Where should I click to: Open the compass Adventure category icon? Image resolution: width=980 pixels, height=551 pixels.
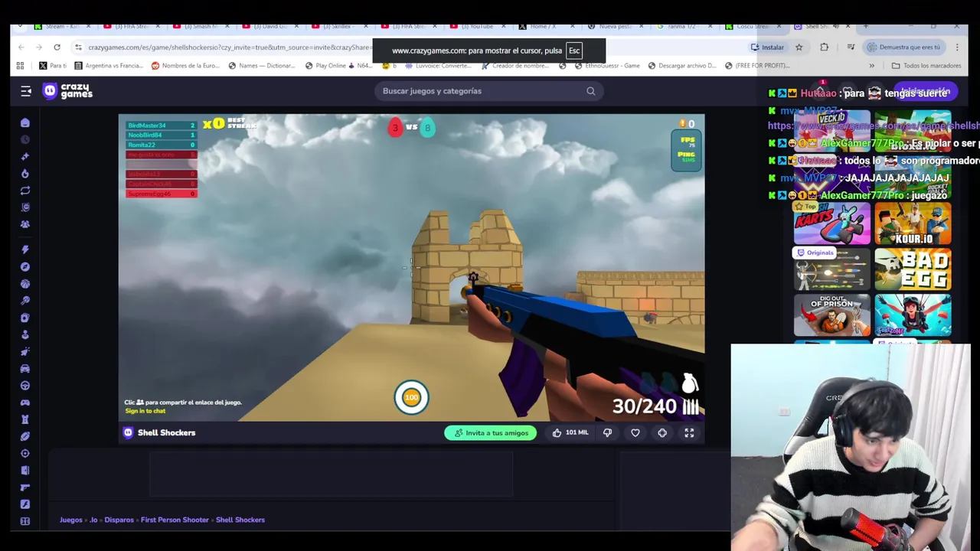tap(25, 266)
